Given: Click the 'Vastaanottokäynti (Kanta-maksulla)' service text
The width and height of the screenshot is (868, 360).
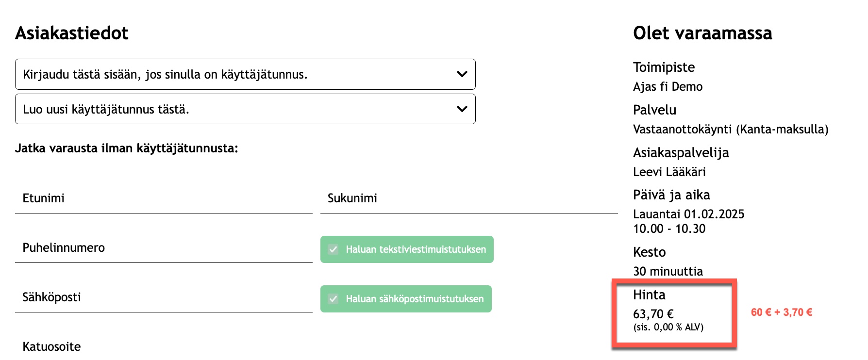Looking at the screenshot, I should [x=730, y=129].
